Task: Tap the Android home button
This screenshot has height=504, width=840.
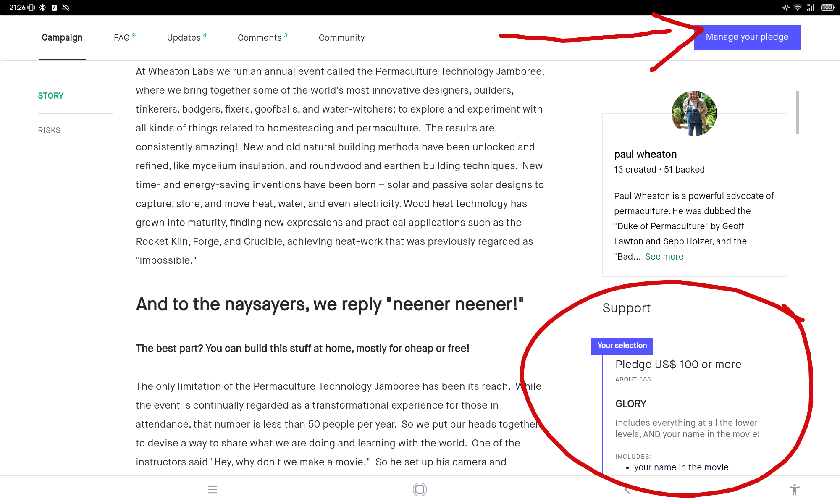Action: [420, 490]
